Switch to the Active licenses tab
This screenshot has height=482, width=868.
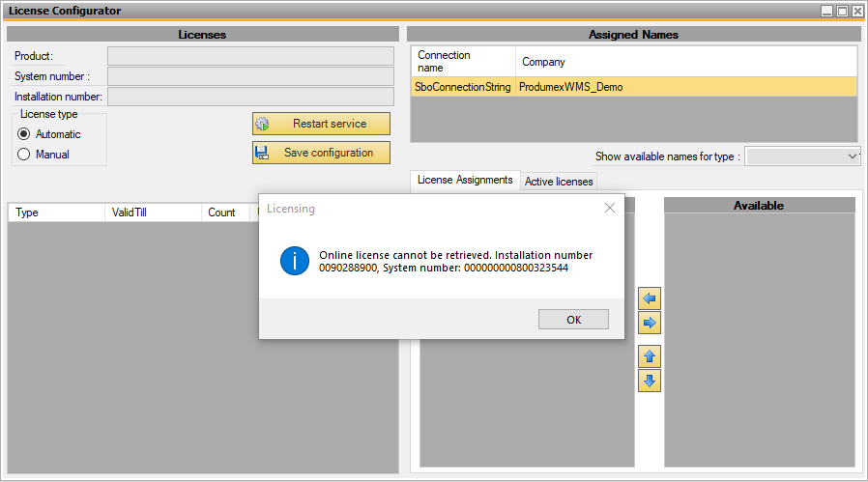point(559,182)
